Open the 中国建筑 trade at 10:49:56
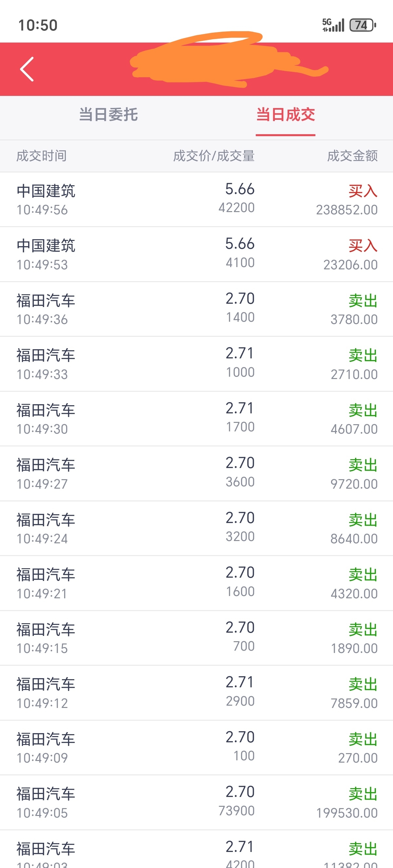The image size is (393, 868). click(x=196, y=199)
